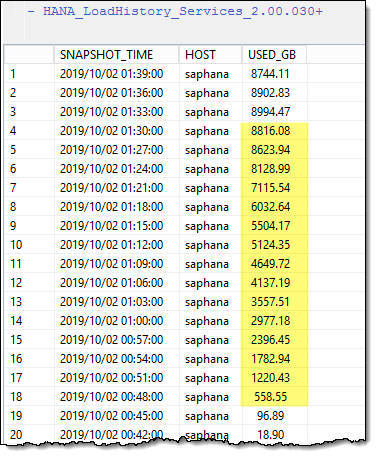Image resolution: width=376 pixels, height=456 pixels.
Task: Select row number 7 header
Action: (29, 188)
